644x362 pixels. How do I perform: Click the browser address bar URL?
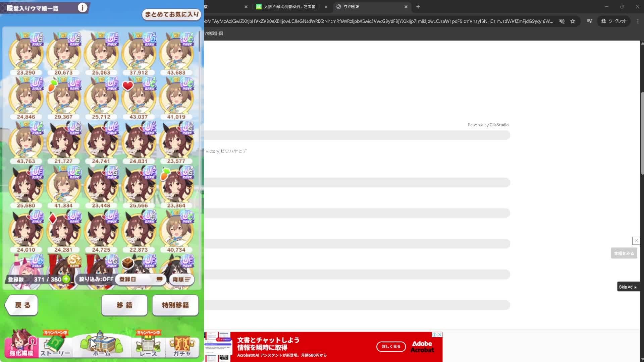379,21
